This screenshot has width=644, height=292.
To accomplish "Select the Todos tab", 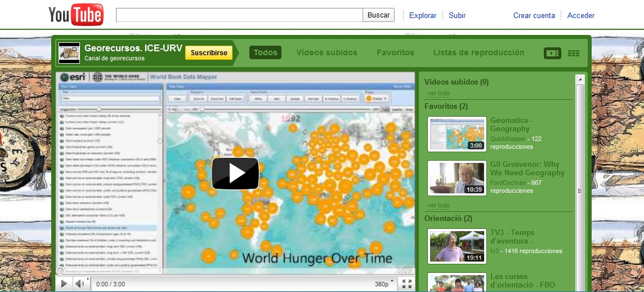I will pos(265,52).
